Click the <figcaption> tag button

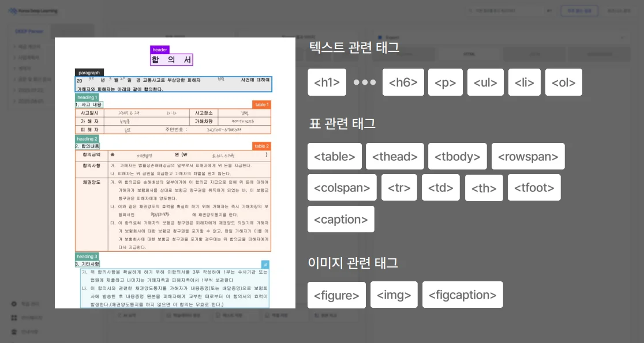[x=462, y=294]
